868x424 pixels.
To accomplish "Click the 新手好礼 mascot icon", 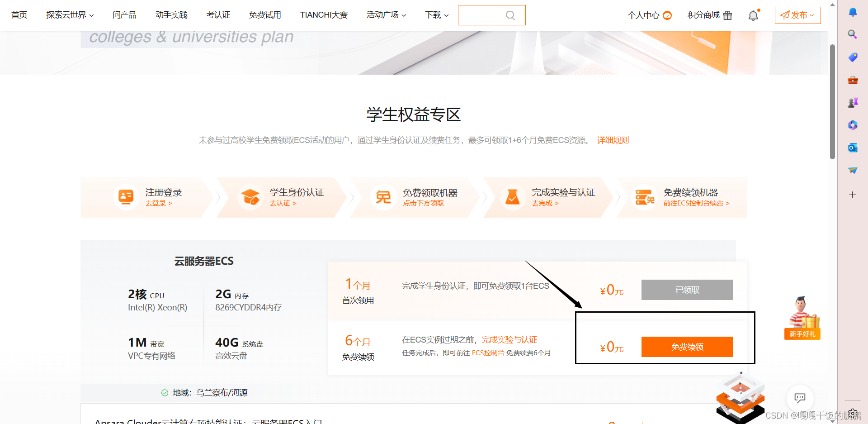I will tap(802, 318).
